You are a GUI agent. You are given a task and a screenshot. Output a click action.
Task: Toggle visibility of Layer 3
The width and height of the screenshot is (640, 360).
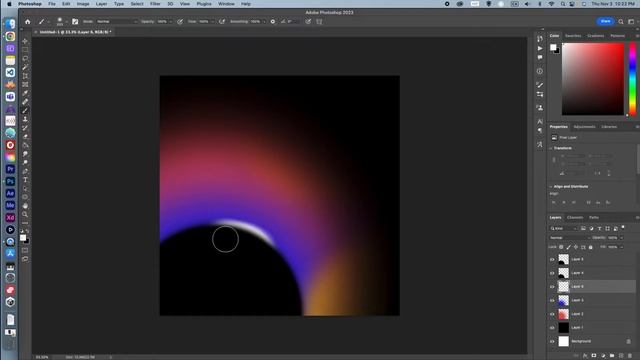[552, 300]
